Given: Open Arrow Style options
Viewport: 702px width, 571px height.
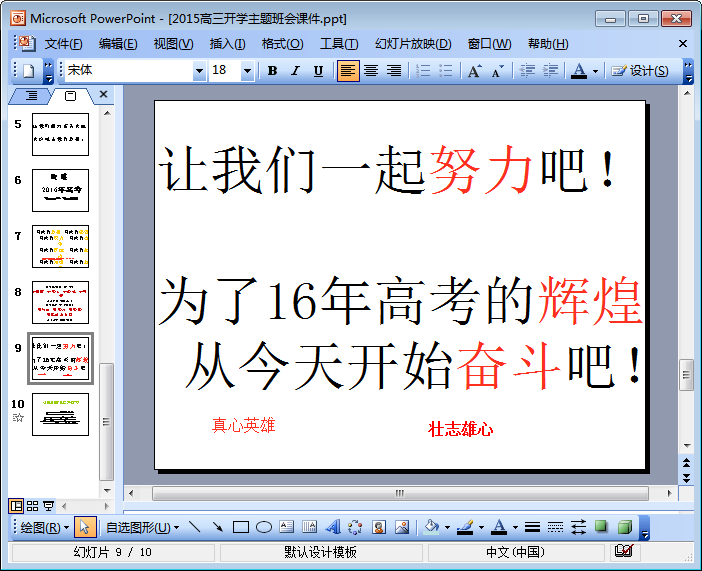Looking at the screenshot, I should click(578, 527).
